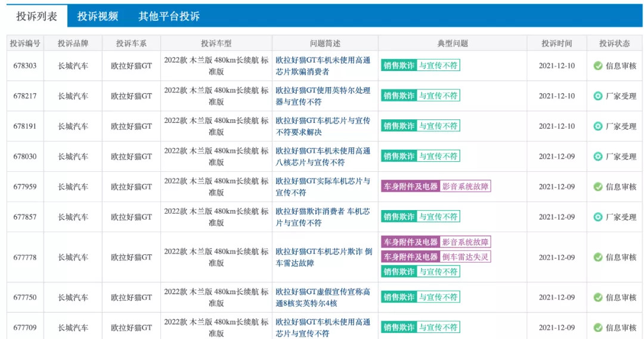Select complaint number 677778
This screenshot has width=644, height=339.
click(25, 257)
